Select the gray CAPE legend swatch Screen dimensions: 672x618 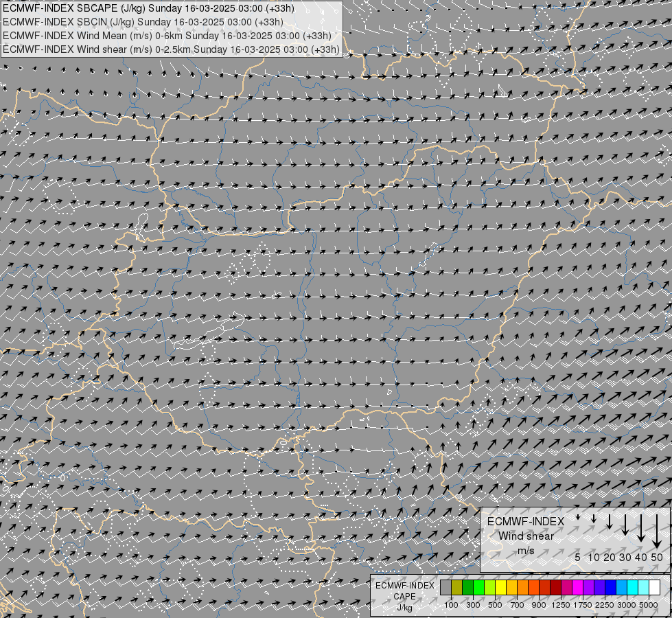[x=445, y=588]
